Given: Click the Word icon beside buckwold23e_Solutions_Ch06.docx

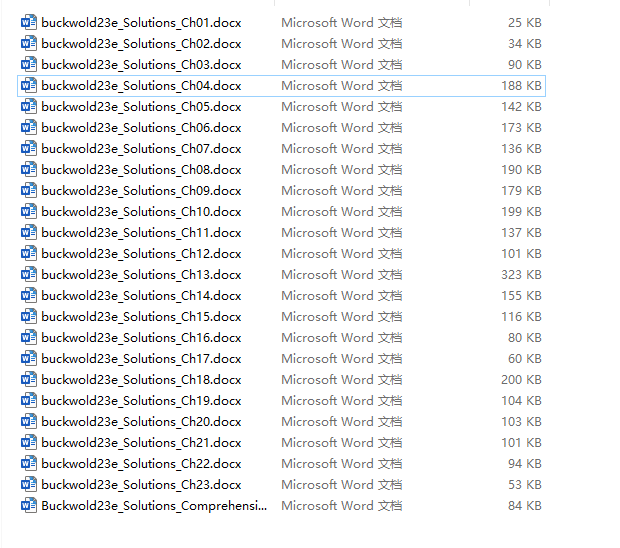Looking at the screenshot, I should coord(29,127).
